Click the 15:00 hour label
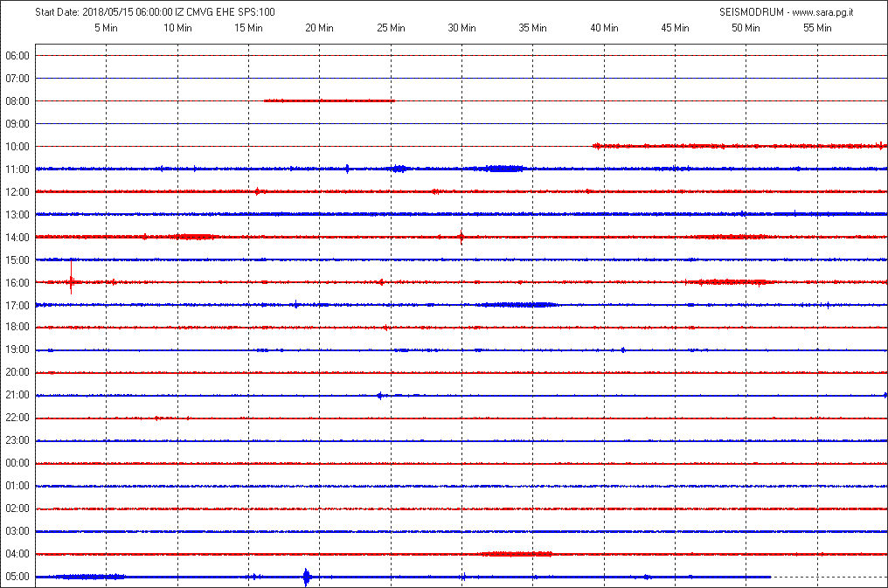The width and height of the screenshot is (888, 588). pos(17,259)
